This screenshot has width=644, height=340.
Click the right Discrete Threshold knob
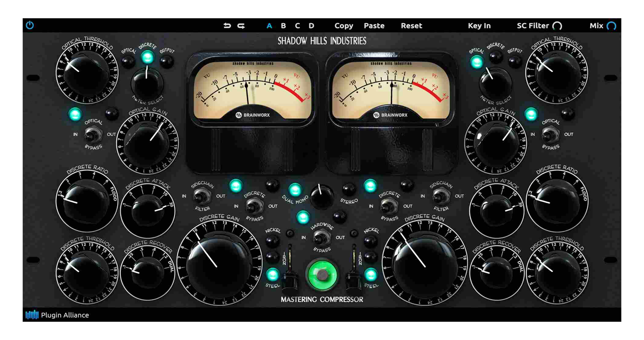click(557, 273)
